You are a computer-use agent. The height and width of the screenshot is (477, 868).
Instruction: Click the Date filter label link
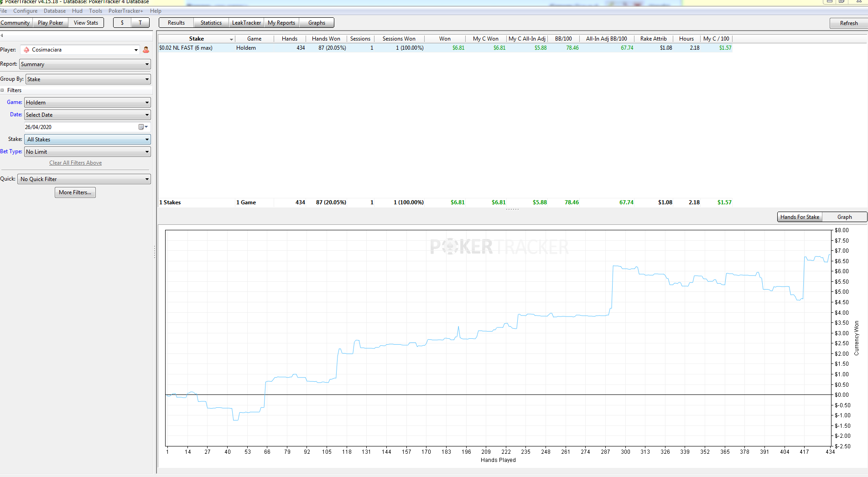pyautogui.click(x=16, y=114)
